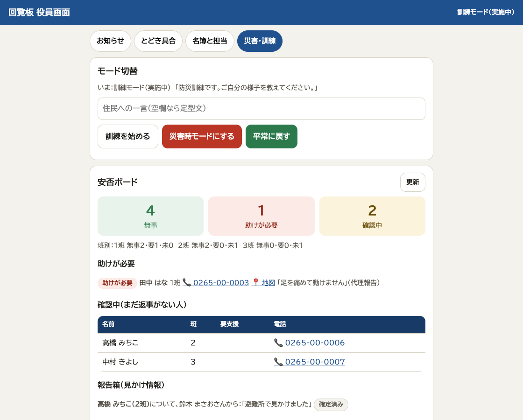
Task: Select the 確認中 count card showing 2
Action: [372, 216]
